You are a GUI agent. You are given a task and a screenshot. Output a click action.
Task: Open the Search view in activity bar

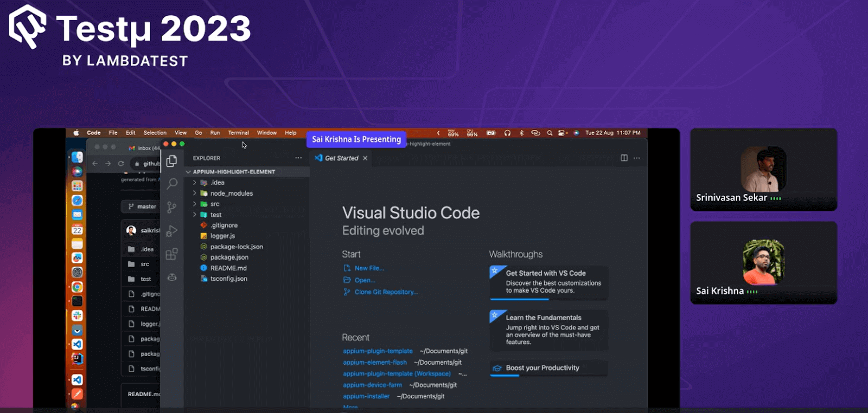tap(172, 184)
